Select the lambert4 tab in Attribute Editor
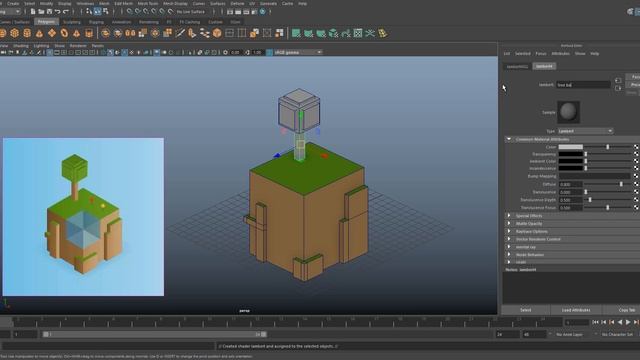The width and height of the screenshot is (640, 360). 544,66
